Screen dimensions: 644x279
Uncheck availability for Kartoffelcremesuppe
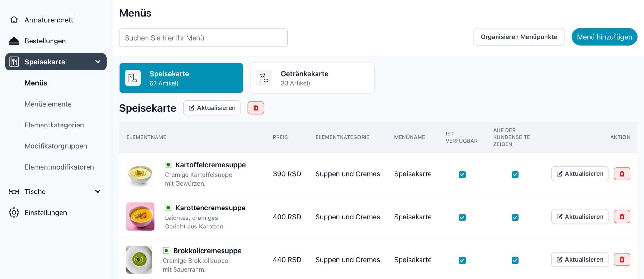tap(462, 174)
